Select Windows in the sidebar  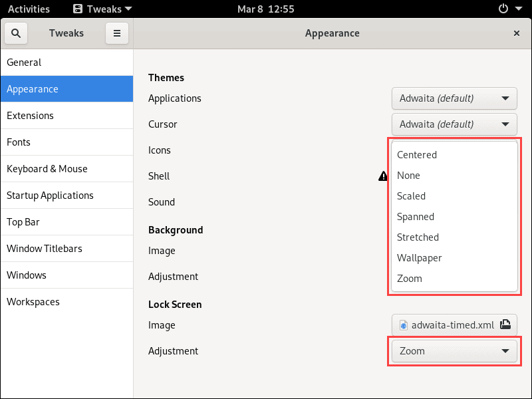click(x=67, y=275)
